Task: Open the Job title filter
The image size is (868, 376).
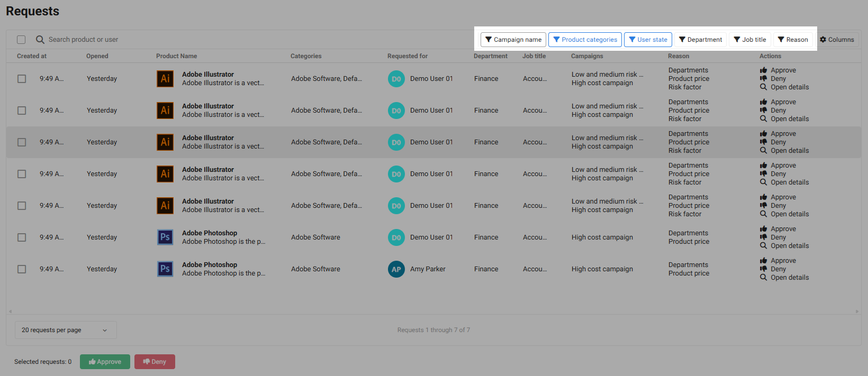Action: [x=749, y=40]
